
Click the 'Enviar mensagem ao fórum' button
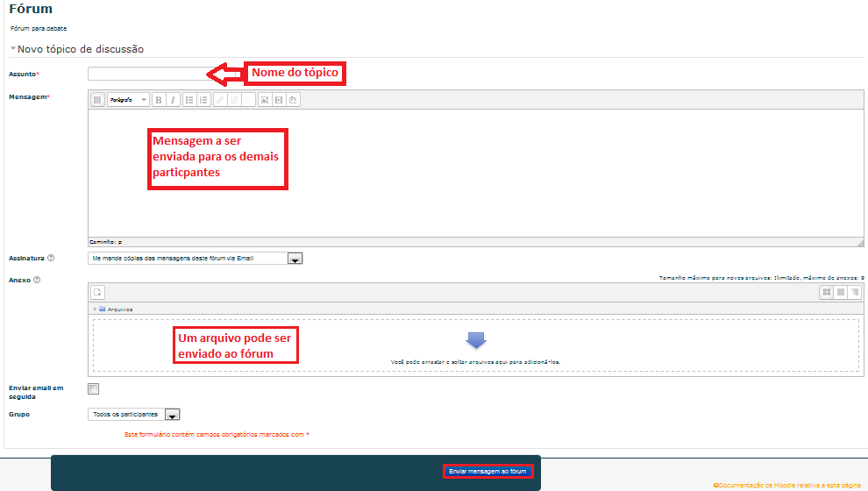(x=487, y=471)
